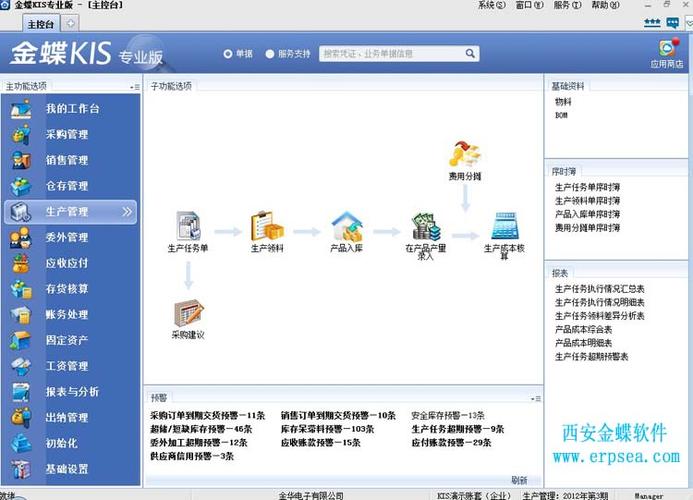Open 生产领料单序时簿 link

[x=587, y=201]
